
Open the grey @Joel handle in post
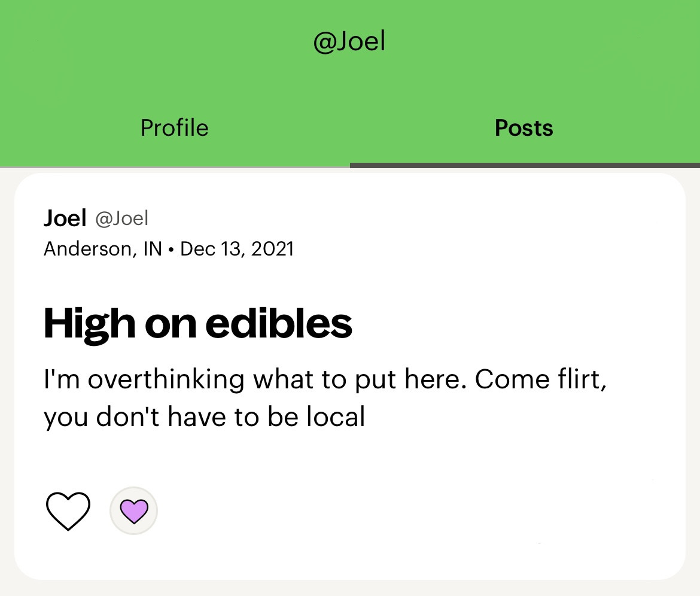pyautogui.click(x=121, y=219)
